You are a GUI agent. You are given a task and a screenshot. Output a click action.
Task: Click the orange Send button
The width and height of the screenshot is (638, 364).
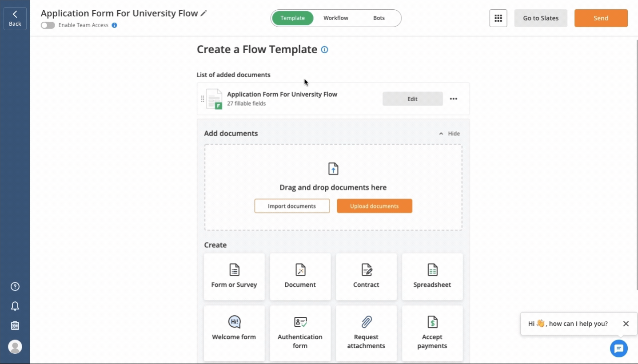point(601,18)
